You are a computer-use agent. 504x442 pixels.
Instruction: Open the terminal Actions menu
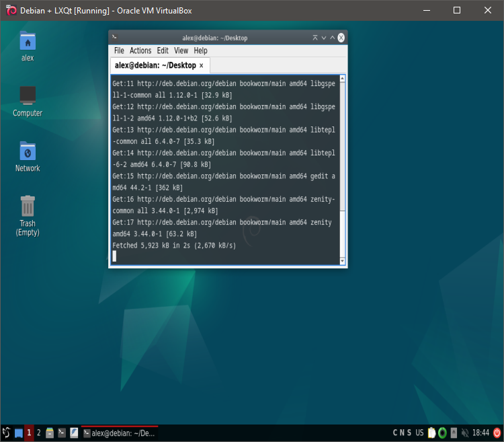tap(140, 51)
